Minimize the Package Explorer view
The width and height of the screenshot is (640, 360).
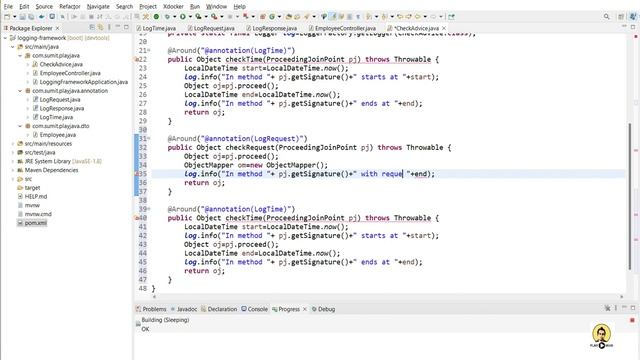click(118, 27)
